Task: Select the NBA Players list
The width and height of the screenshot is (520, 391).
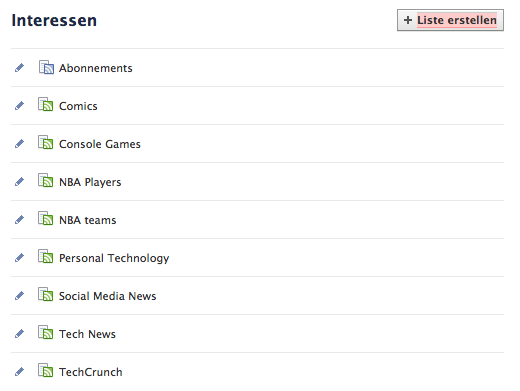Action: point(90,182)
